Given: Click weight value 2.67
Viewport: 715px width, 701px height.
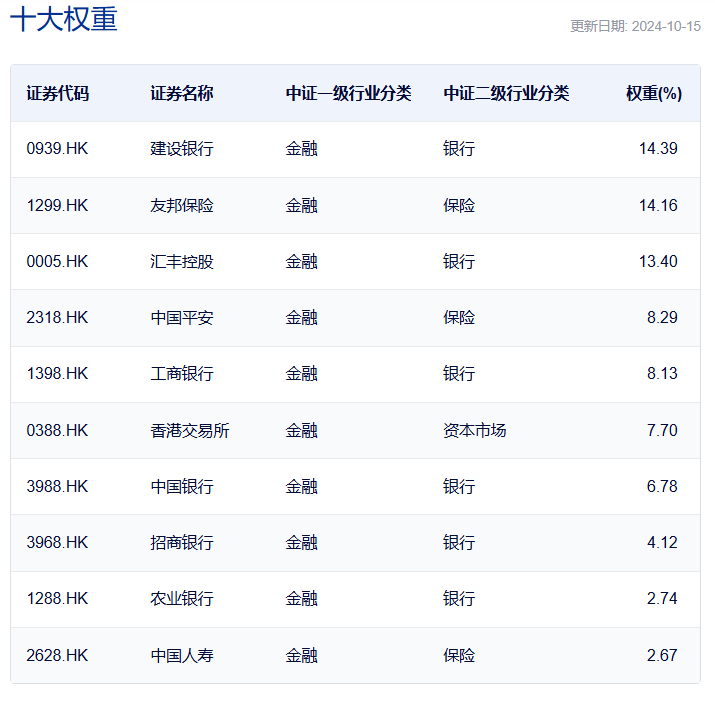Looking at the screenshot, I should (x=662, y=656).
